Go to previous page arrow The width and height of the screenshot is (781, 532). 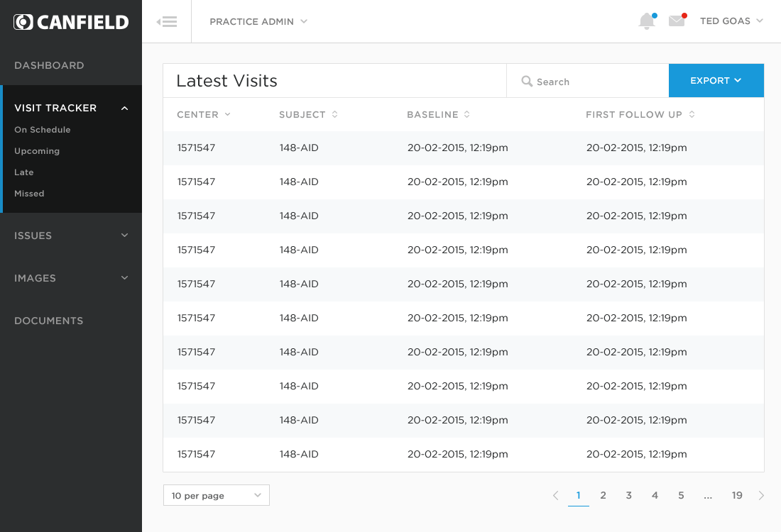tap(556, 496)
